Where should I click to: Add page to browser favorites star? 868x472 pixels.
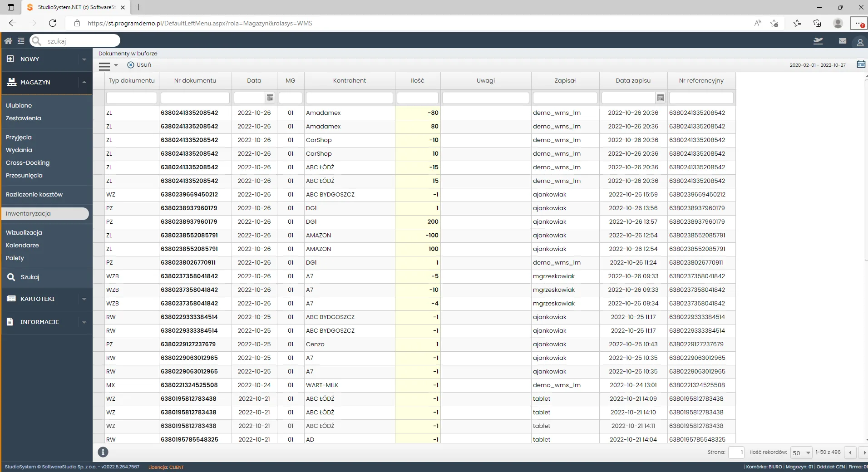click(774, 23)
